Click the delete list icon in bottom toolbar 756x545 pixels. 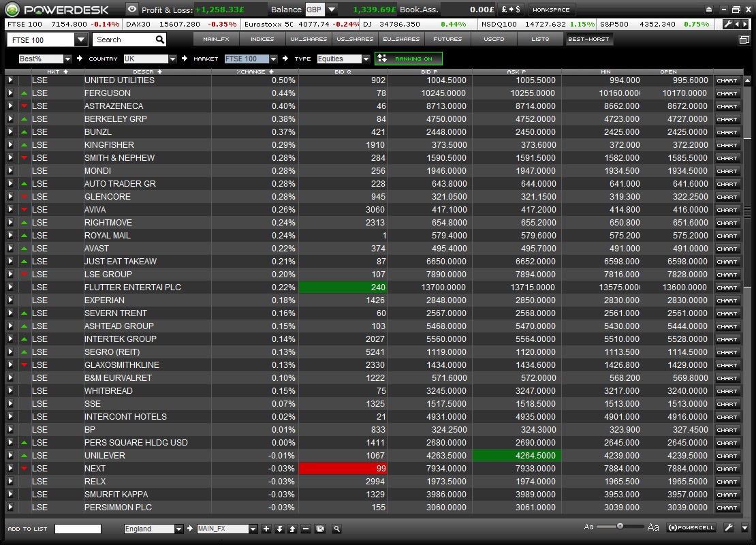[320, 529]
